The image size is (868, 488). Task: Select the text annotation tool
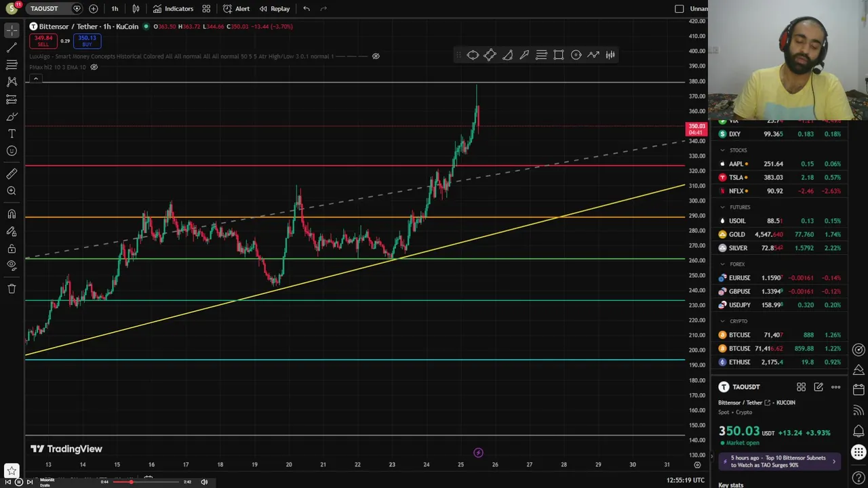point(12,134)
